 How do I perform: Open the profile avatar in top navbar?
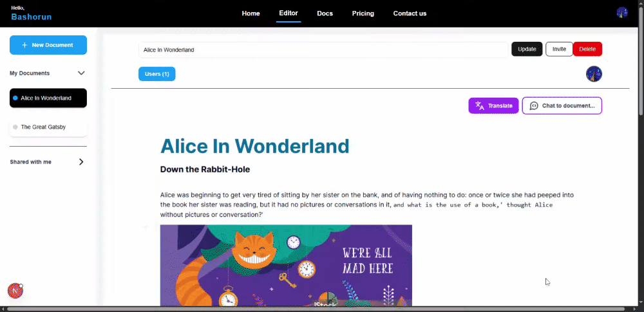pos(622,13)
